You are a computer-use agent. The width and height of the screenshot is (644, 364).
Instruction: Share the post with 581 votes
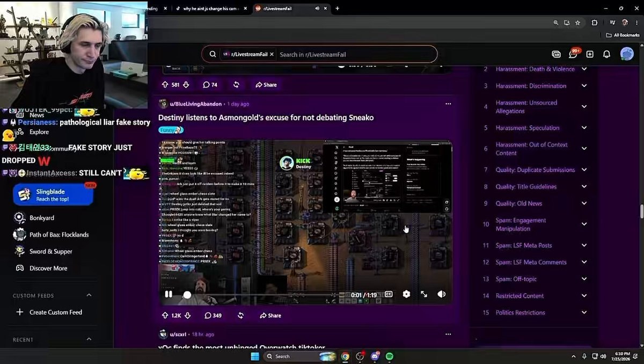(266, 85)
